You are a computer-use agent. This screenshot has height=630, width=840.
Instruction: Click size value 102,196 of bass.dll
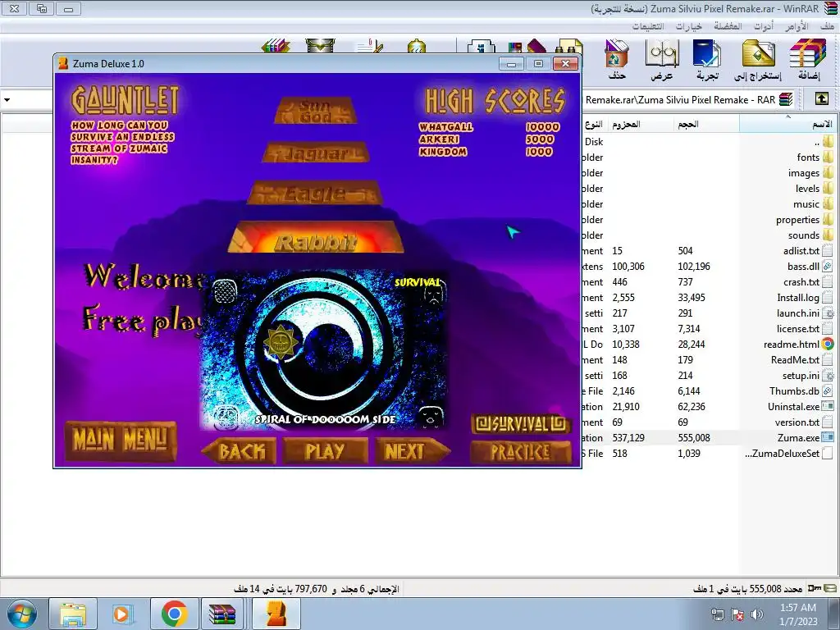tap(694, 267)
